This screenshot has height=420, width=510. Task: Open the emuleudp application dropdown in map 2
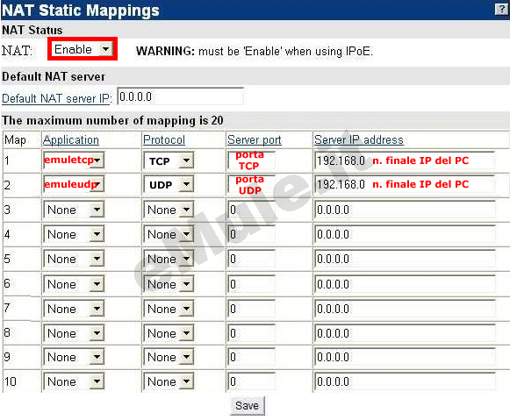pos(74,184)
